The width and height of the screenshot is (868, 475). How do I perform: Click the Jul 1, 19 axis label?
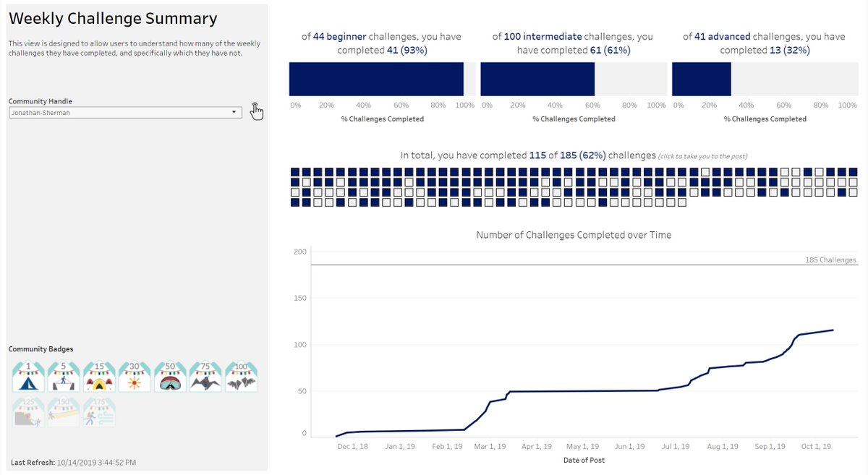[675, 447]
